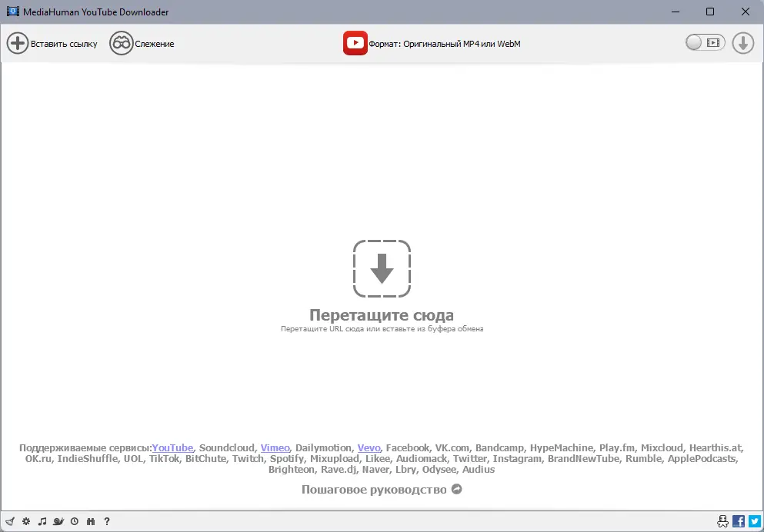Click the drag-and-drop target area
The height and width of the screenshot is (532, 764).
382,270
